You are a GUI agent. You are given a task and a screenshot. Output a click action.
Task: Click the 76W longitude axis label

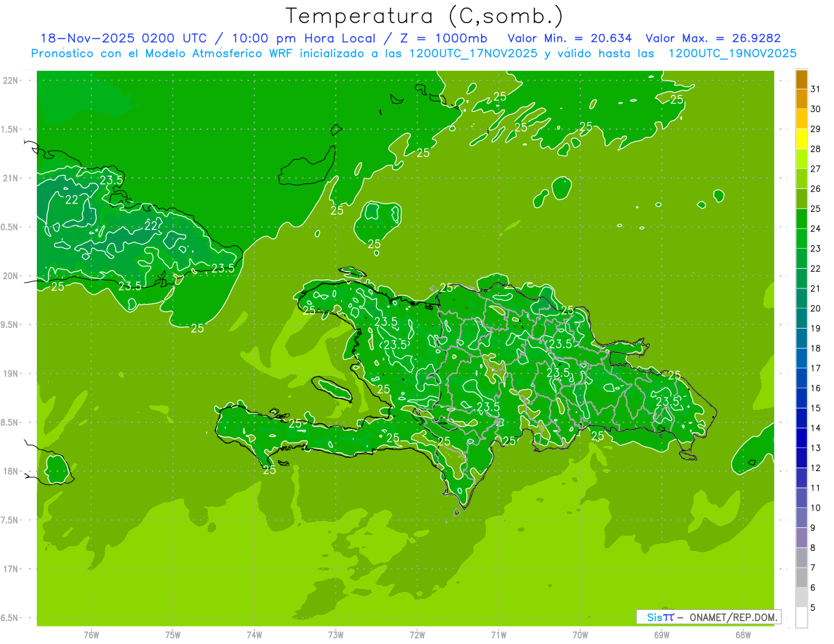tap(91, 634)
